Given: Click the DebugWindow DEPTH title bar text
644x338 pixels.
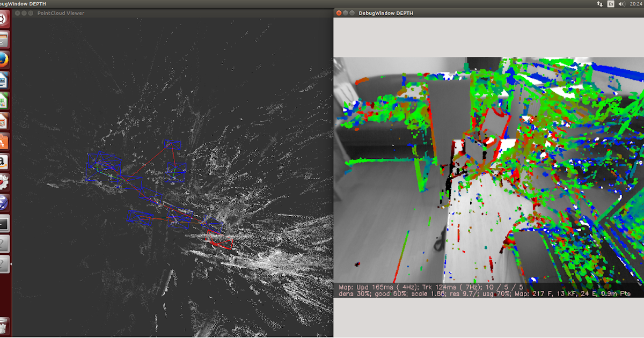Looking at the screenshot, I should 385,13.
